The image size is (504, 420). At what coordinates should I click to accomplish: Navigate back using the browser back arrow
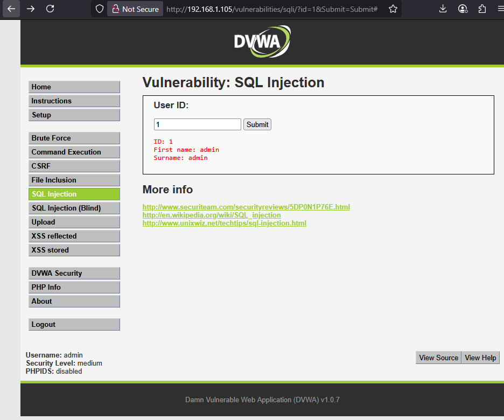[11, 9]
